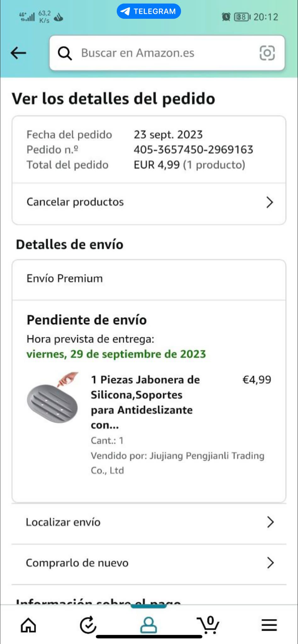This screenshot has width=298, height=644.
Task: Tap the back arrow icon
Action: coord(18,53)
